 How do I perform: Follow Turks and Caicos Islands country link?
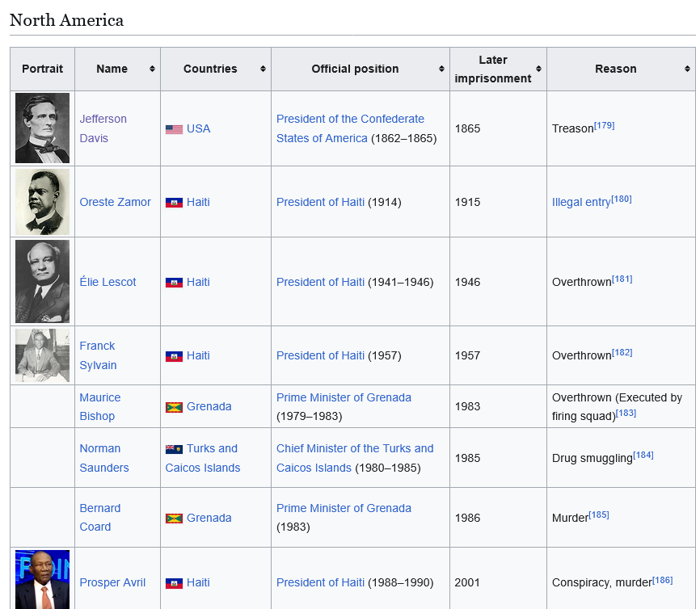pyautogui.click(x=203, y=458)
